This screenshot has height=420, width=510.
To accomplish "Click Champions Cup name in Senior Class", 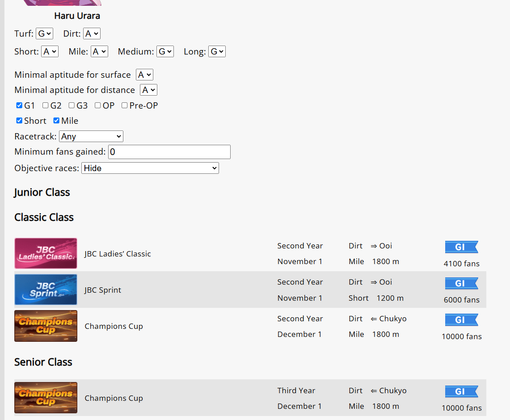I will coord(114,398).
